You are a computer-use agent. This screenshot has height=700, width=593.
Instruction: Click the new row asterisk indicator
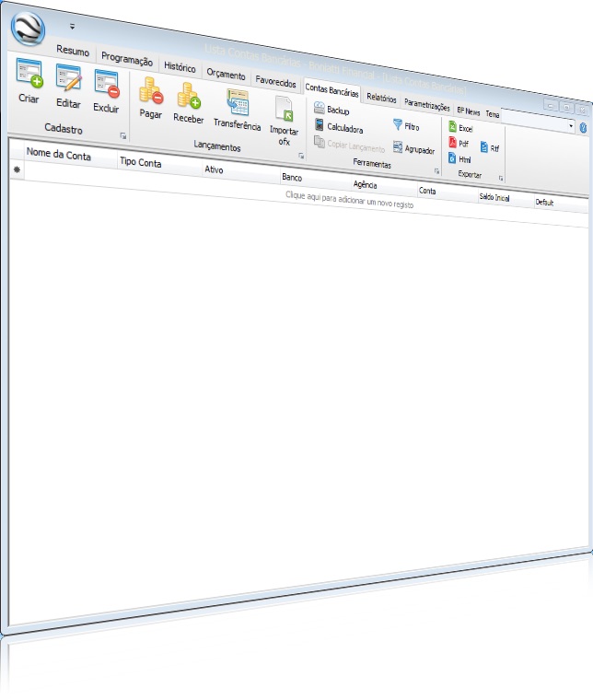(17, 170)
